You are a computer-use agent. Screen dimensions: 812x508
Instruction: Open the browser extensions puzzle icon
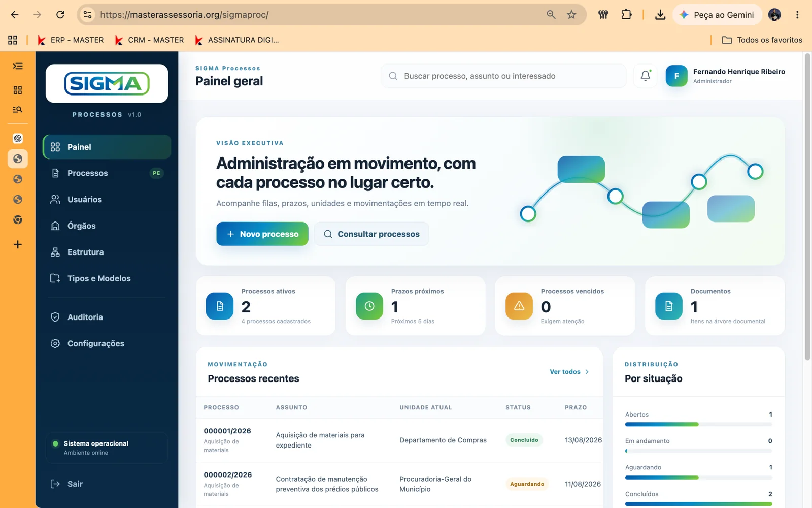click(x=626, y=15)
